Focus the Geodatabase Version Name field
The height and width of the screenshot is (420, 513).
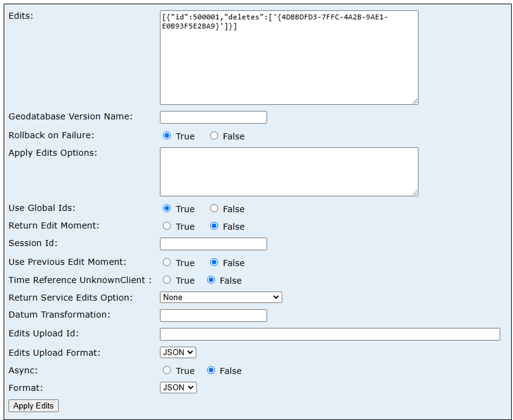pos(213,117)
